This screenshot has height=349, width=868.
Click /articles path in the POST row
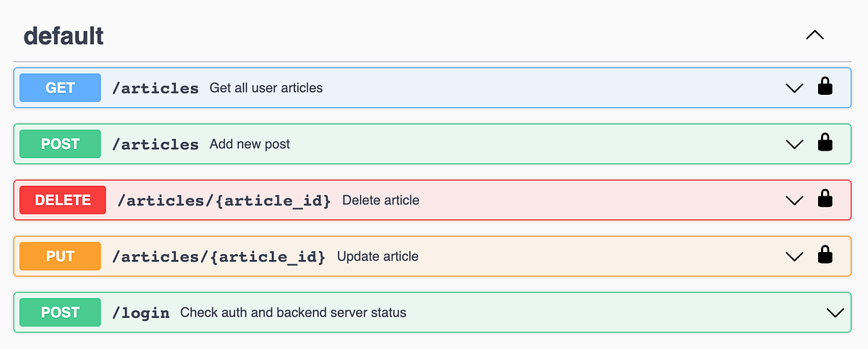pyautogui.click(x=156, y=144)
